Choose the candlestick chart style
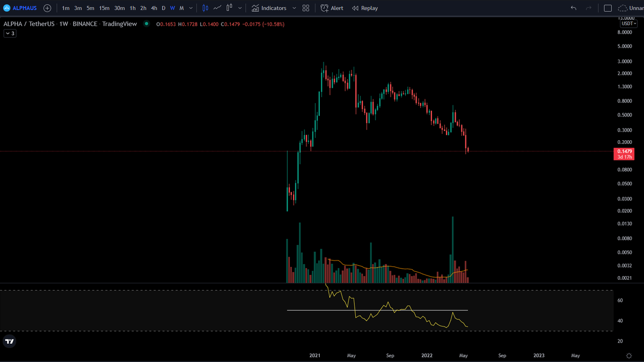Viewport: 644px width, 362px height. click(205, 8)
